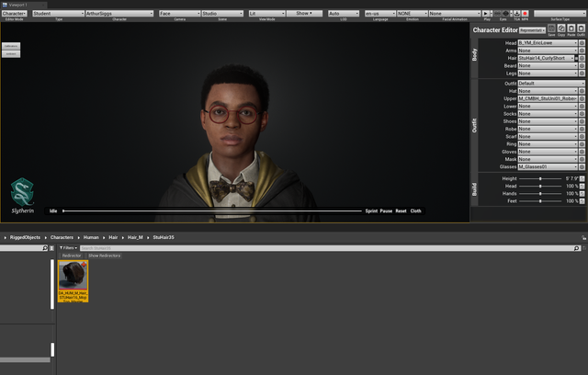
Task: Click the Pause button in the viewport
Action: [386, 211]
